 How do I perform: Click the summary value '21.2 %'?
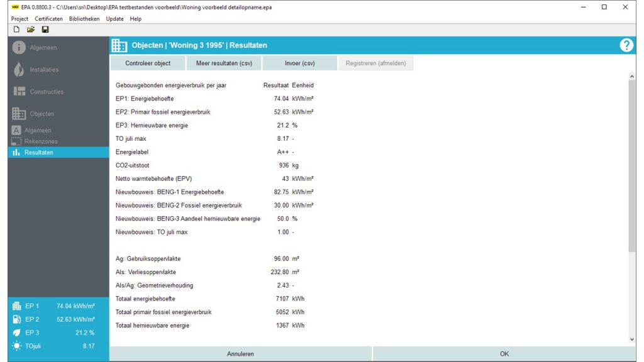coord(85,333)
